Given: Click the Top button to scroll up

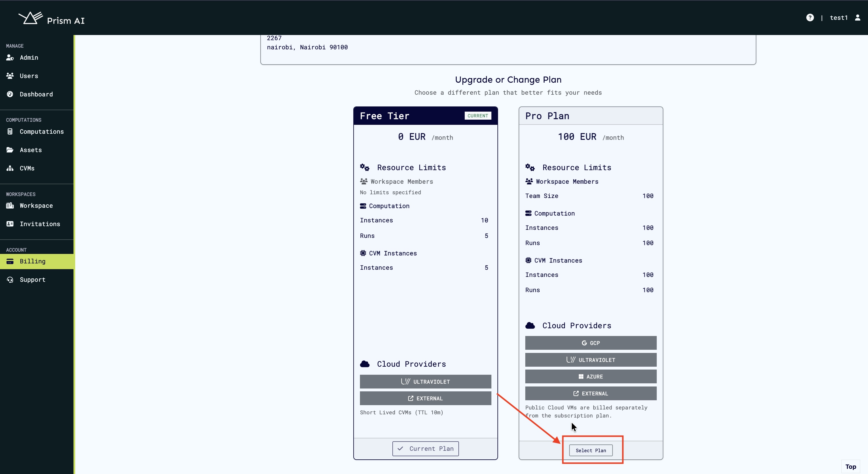Looking at the screenshot, I should pos(850,467).
